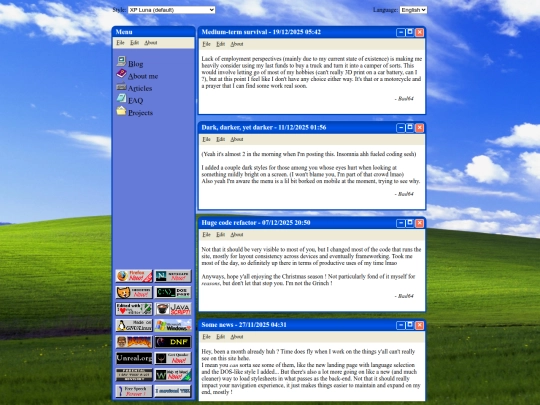Open the FAQ page link

coord(135,101)
